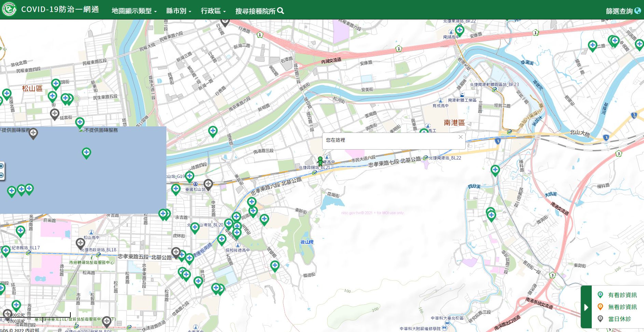Click the 南港軟體工業區 label
This screenshot has width=644, height=332.
462,100
